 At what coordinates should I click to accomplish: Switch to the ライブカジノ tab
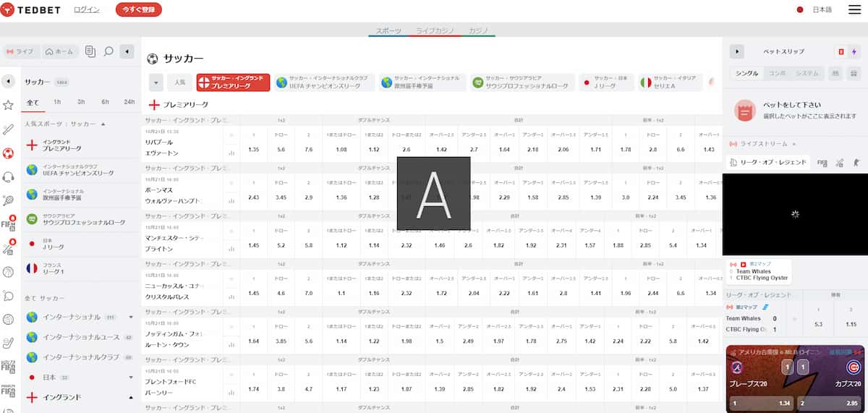pos(435,30)
